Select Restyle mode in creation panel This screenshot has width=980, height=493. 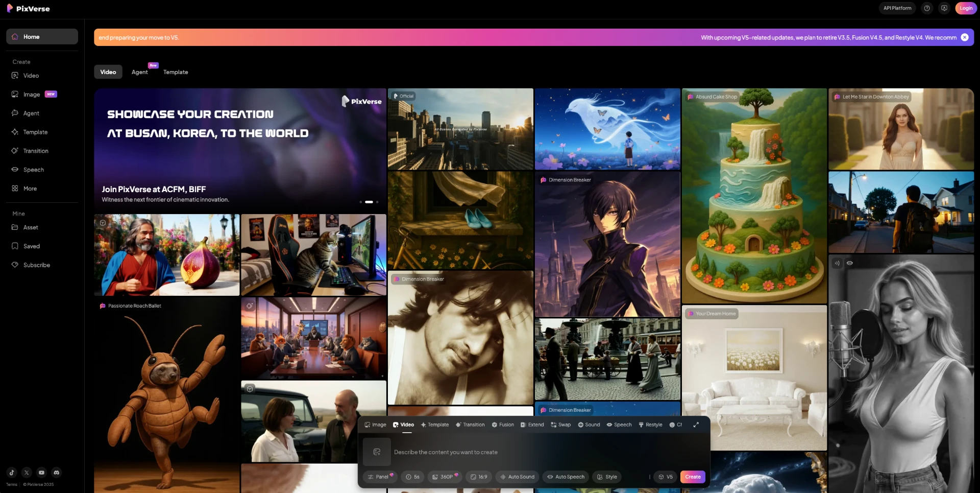pyautogui.click(x=650, y=425)
